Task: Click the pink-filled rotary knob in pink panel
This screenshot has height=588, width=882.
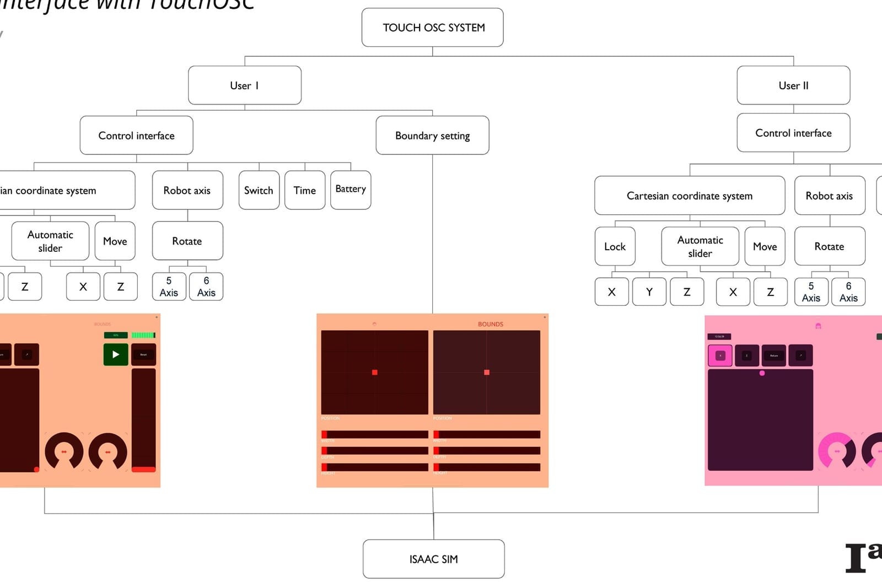Action: [837, 451]
